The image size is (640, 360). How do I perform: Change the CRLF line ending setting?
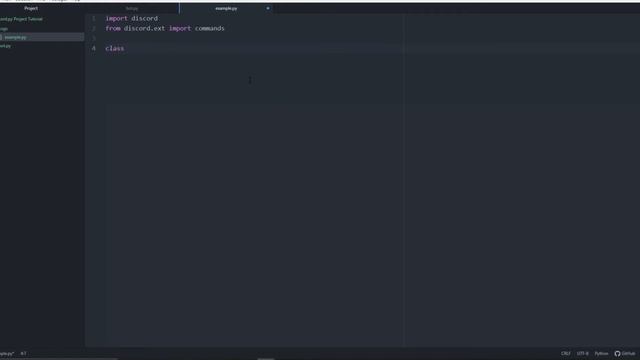coord(565,353)
